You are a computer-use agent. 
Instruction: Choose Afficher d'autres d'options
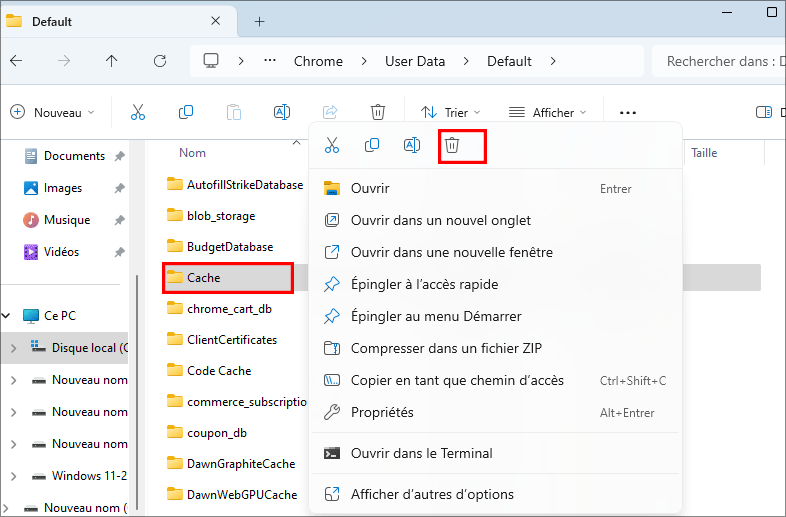tap(495, 494)
